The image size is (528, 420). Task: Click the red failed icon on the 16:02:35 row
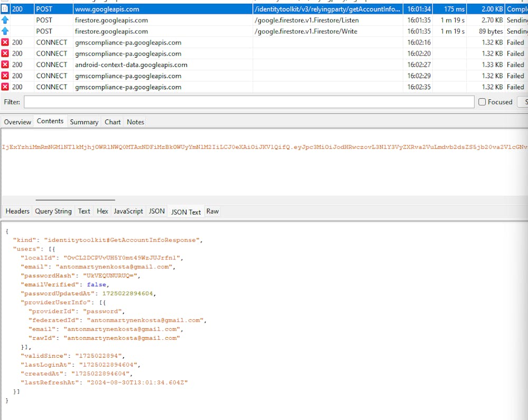click(5, 87)
